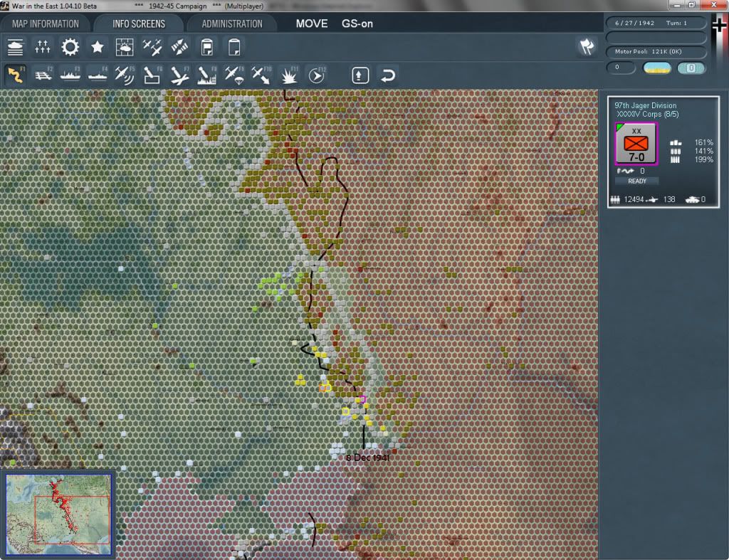
Task: Select the F5 Air Recon mode icon
Action: [125, 75]
